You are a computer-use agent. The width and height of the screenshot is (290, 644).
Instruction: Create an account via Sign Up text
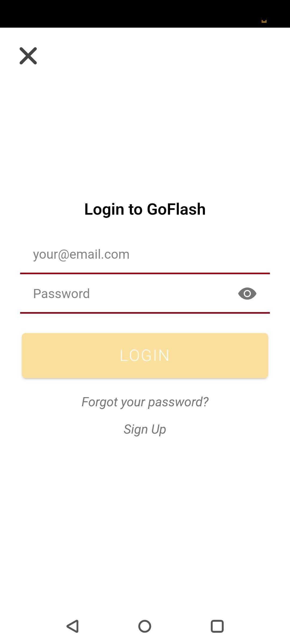coord(145,429)
